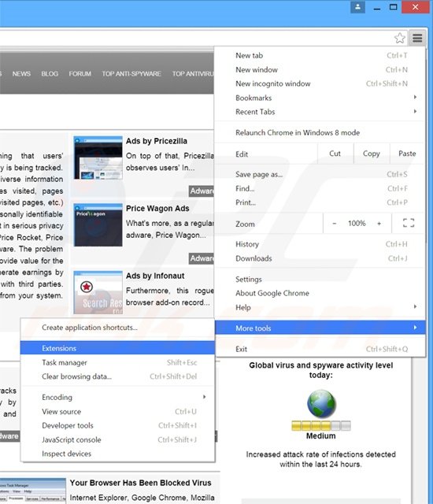Open the Chrome hamburger menu icon
This screenshot has height=504, width=433.
coord(417,39)
